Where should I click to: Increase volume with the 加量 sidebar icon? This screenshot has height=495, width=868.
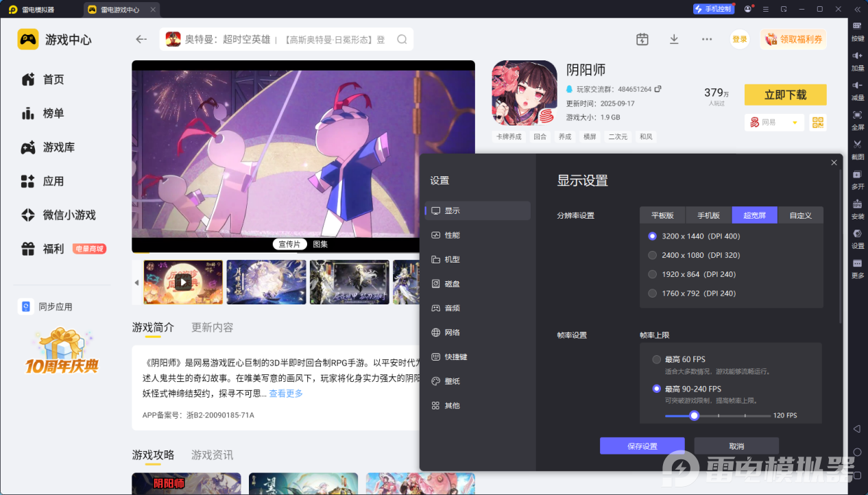coord(857,60)
